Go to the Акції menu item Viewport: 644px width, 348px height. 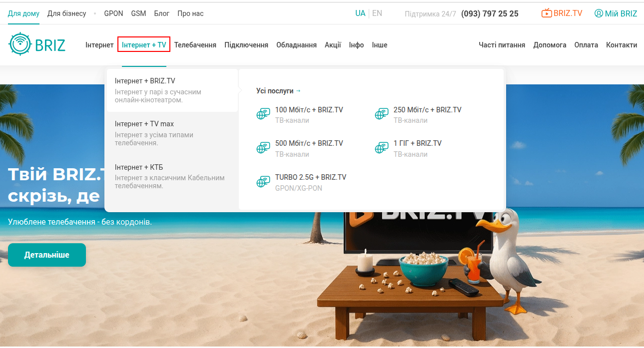pyautogui.click(x=333, y=45)
